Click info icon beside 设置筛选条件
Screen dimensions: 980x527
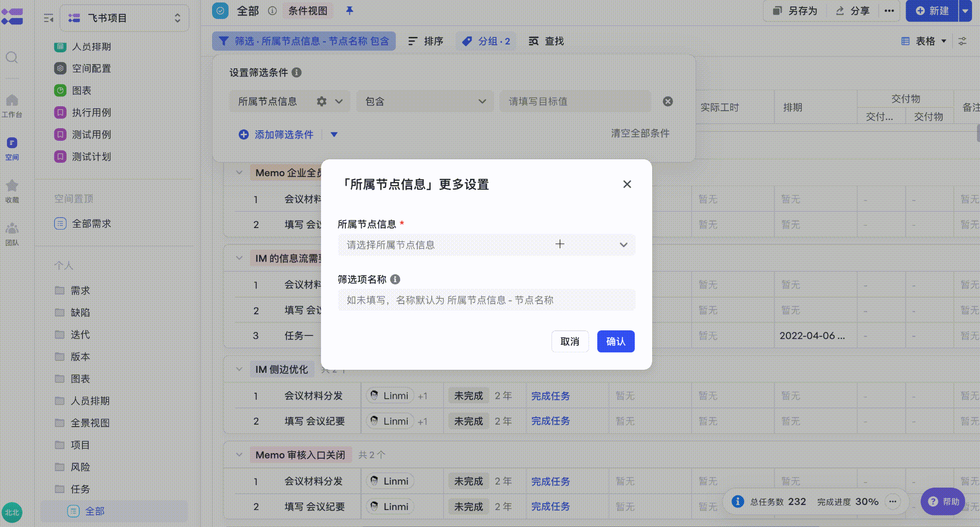click(296, 72)
